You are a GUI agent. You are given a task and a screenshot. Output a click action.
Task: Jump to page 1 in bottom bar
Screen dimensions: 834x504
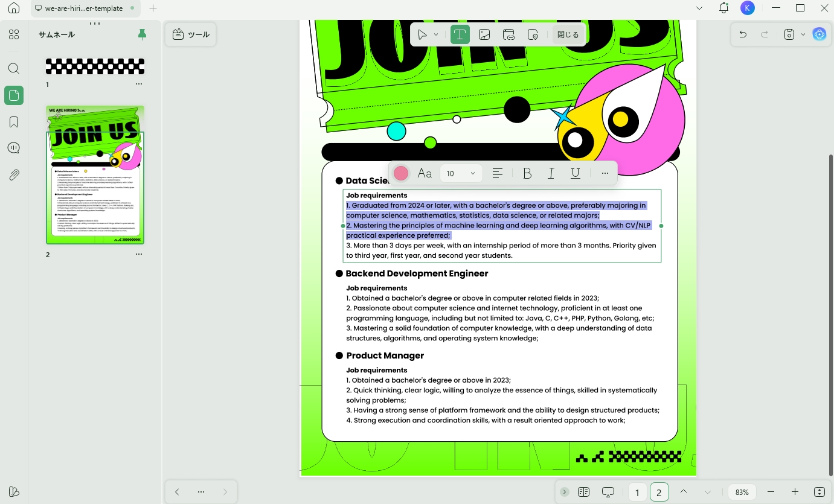pyautogui.click(x=637, y=493)
